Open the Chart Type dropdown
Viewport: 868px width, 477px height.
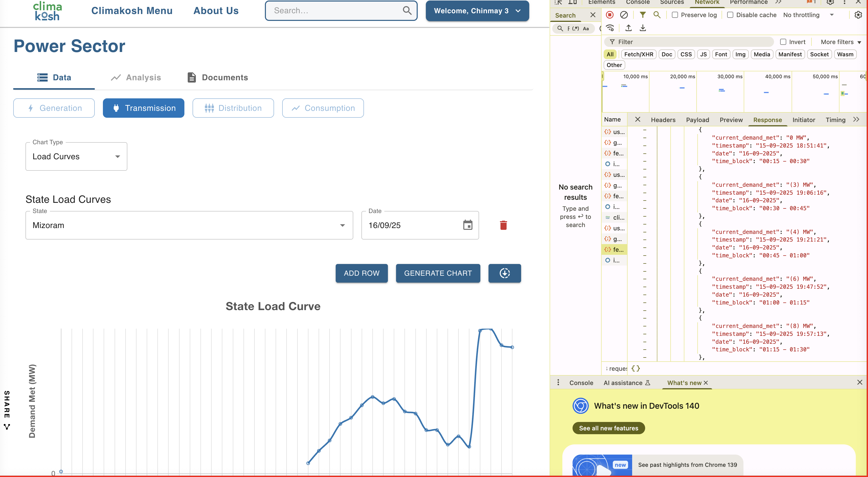pos(76,156)
